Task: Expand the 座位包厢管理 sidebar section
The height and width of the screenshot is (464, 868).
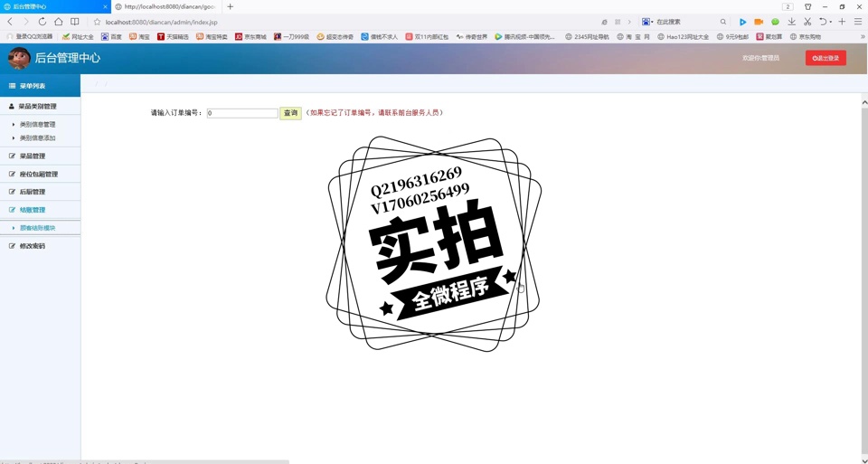Action: (38, 175)
